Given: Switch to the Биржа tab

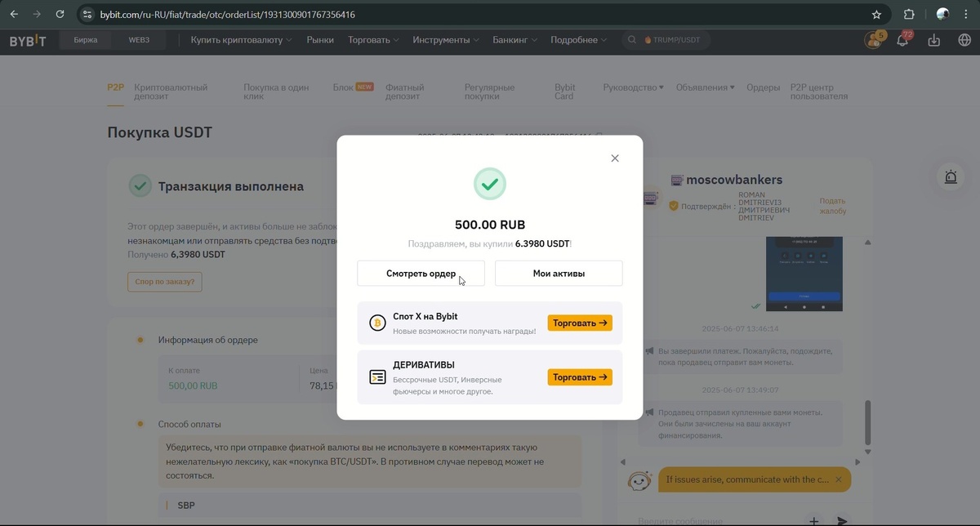Looking at the screenshot, I should tap(85, 40).
